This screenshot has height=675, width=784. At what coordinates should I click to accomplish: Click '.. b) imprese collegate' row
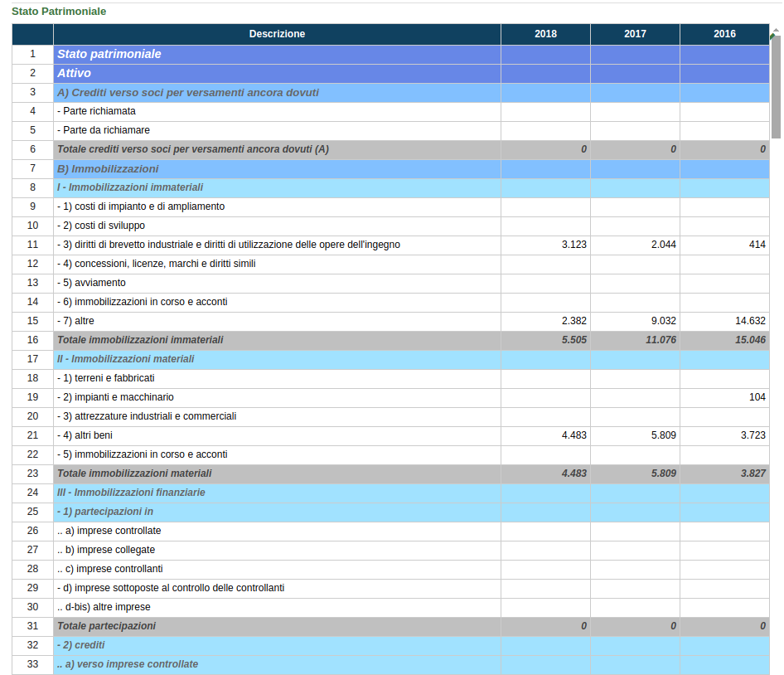[x=390, y=550]
